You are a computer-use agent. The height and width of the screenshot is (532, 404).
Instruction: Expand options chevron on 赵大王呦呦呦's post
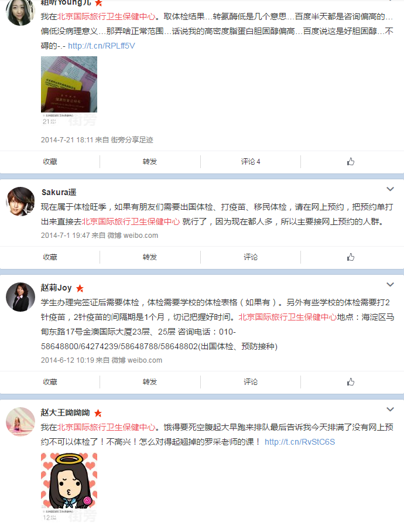click(390, 409)
